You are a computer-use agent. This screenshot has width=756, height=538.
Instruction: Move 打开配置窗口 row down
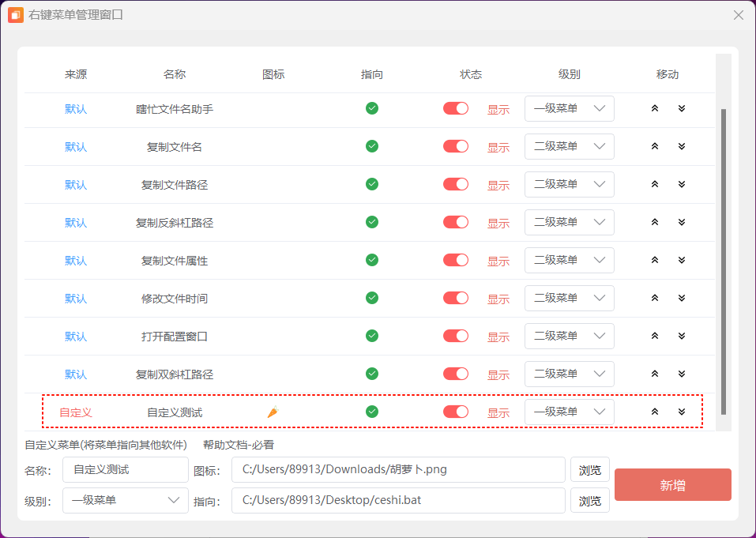(682, 336)
